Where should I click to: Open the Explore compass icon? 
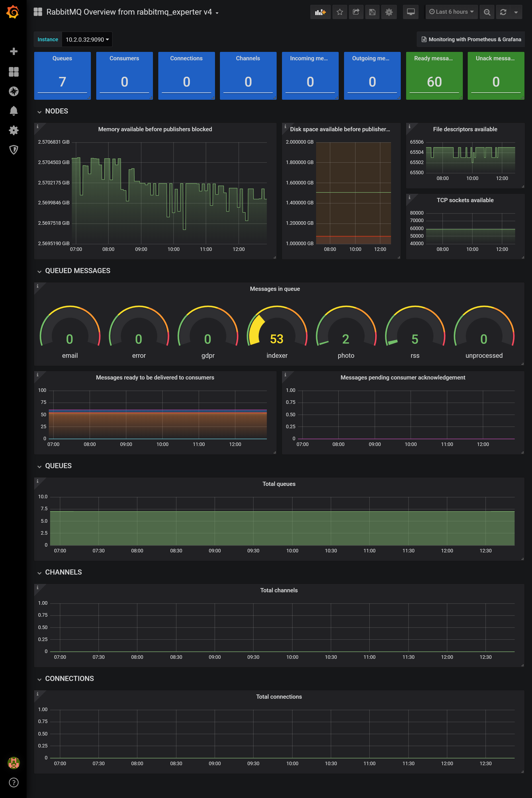(14, 91)
